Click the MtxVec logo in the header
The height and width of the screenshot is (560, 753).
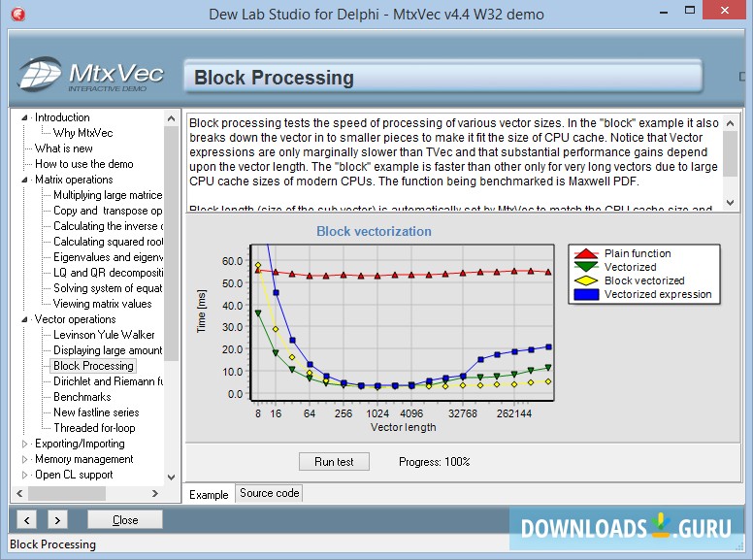[91, 74]
